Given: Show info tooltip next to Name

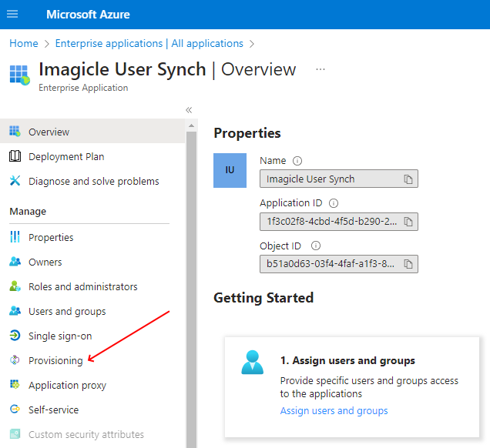Looking at the screenshot, I should tap(297, 161).
